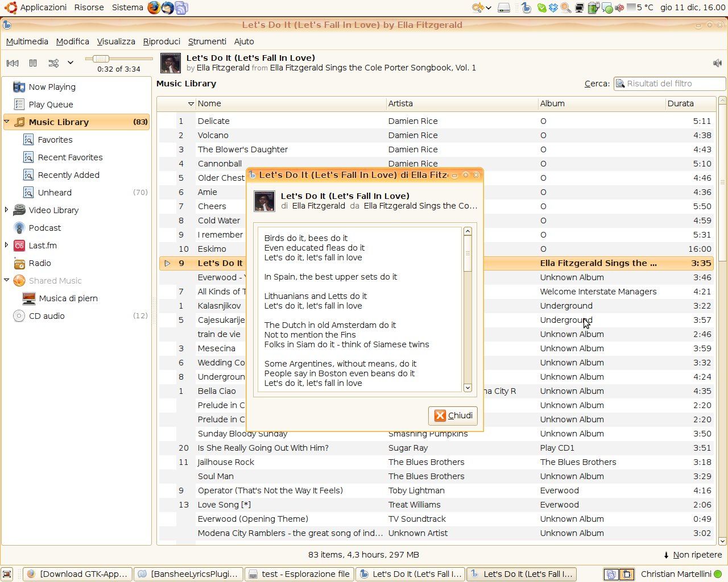Select Everwood (Opening Theme) track
The image size is (728, 582).
[436, 519]
